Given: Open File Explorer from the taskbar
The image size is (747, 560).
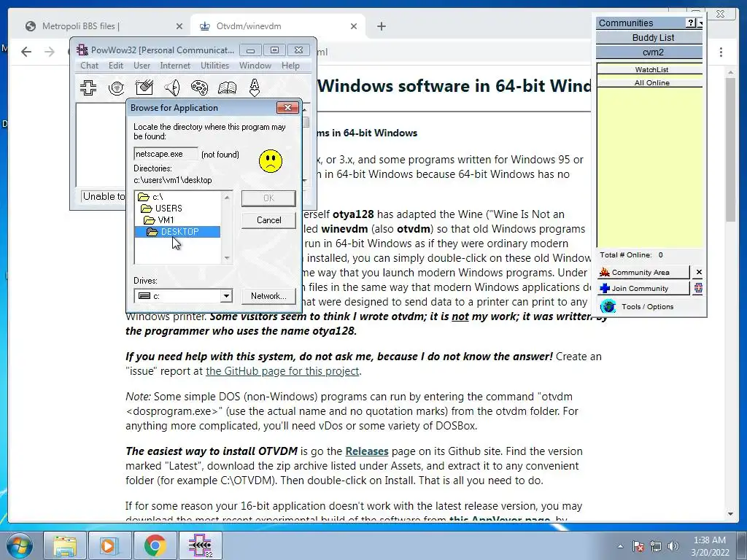Looking at the screenshot, I should pyautogui.click(x=65, y=545).
